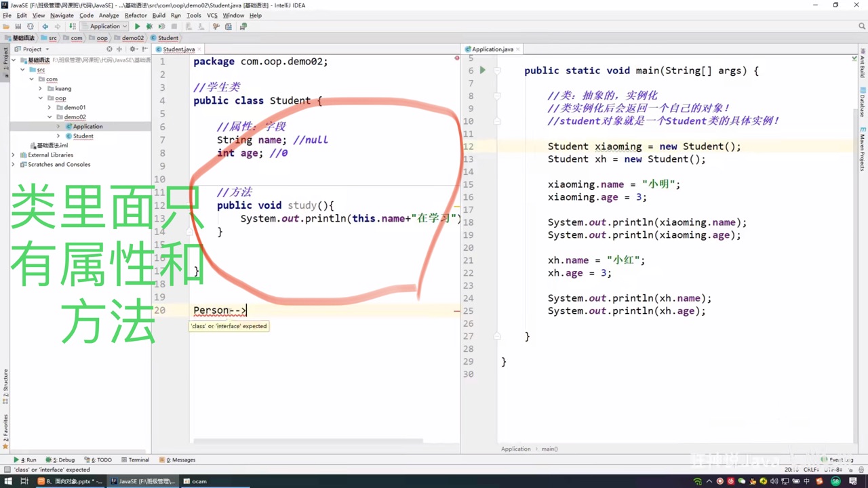Navigate back with the left arrow icon
This screenshot has height=488, width=868.
(x=45, y=26)
